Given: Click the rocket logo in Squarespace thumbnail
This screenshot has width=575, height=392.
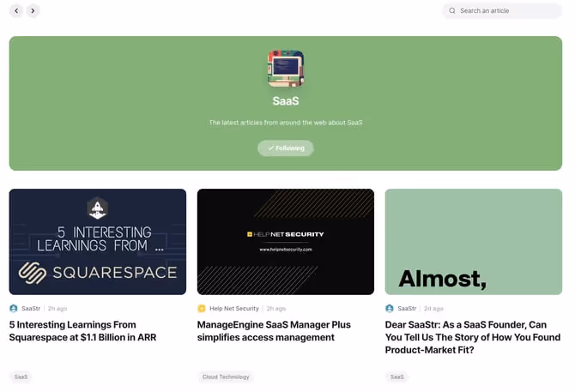Looking at the screenshot, I should [x=97, y=208].
